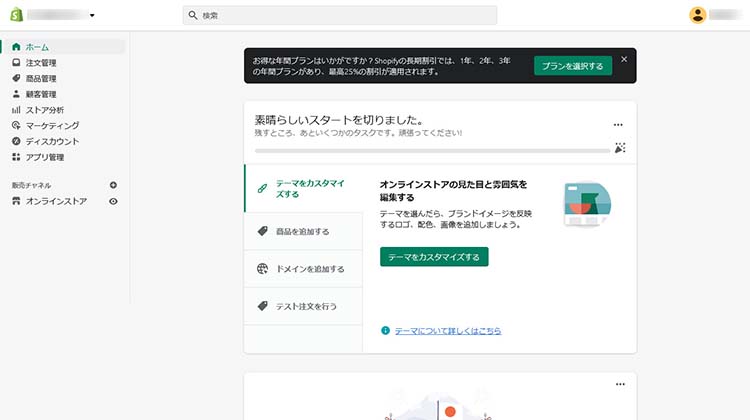Click the setup progress bar
Screen dimensions: 750x420
[x=432, y=151]
